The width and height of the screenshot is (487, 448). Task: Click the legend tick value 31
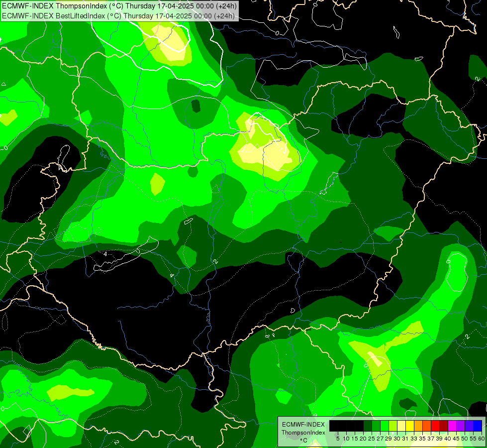coord(405,439)
